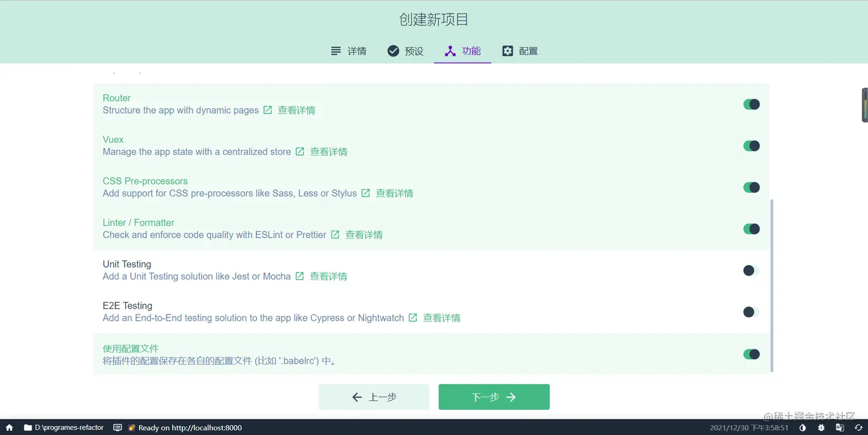The width and height of the screenshot is (868, 435).
Task: Click the E2E Testing title
Action: (127, 306)
